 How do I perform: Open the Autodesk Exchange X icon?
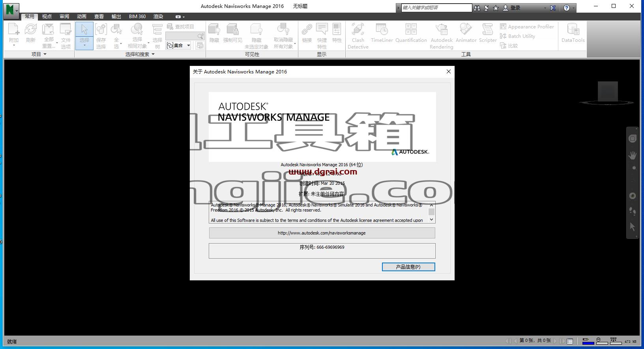(553, 8)
